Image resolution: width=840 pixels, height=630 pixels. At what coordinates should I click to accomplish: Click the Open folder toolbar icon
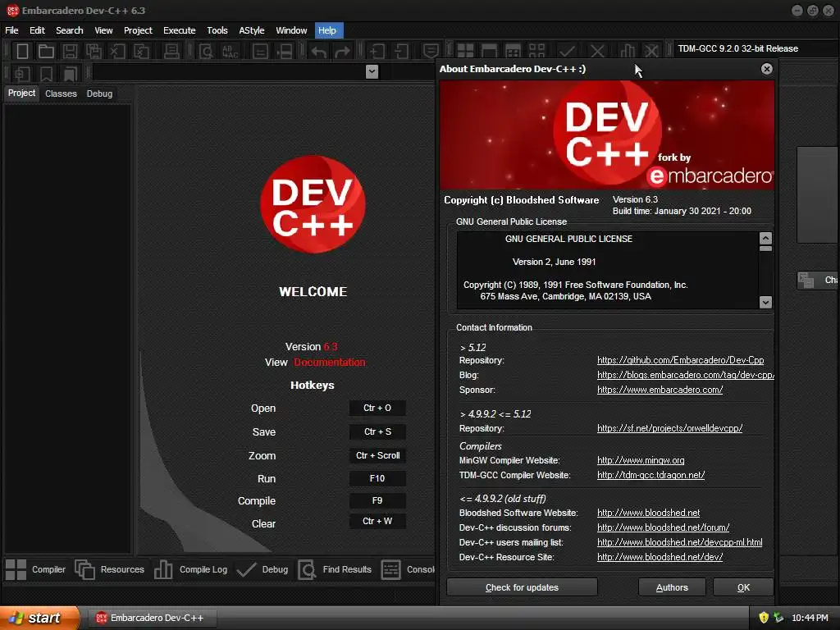pyautogui.click(x=46, y=52)
